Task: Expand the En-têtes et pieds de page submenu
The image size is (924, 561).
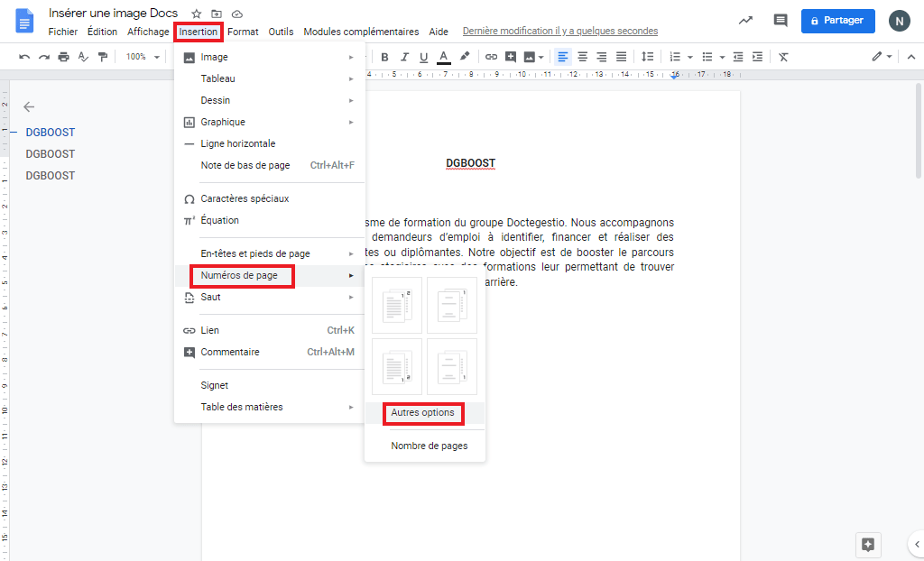Action: pos(254,253)
